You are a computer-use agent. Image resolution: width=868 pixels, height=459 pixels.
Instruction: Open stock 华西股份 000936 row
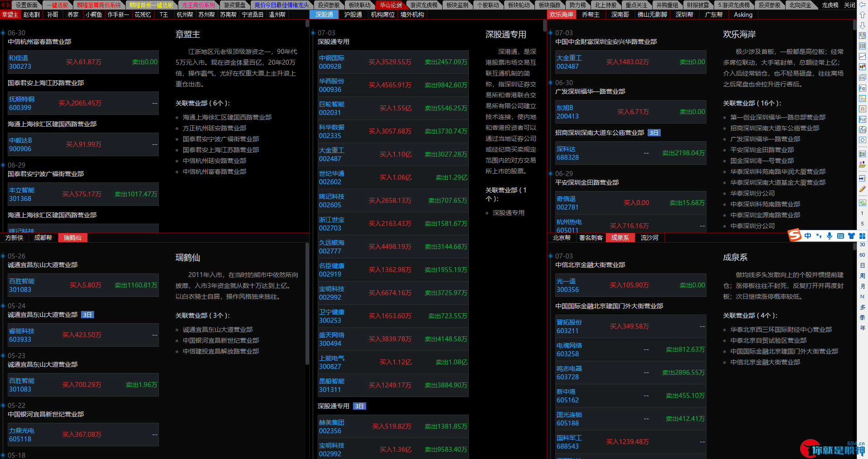click(x=393, y=85)
